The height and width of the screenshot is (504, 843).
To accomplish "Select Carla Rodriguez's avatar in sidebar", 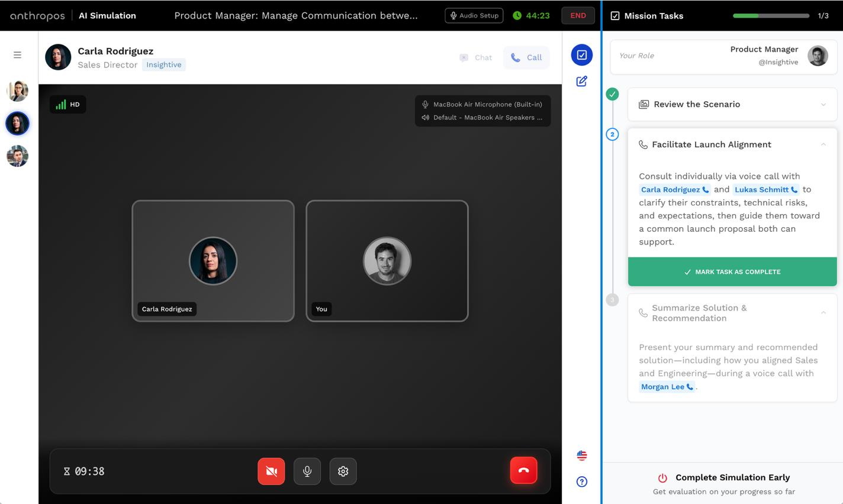I will pos(17,124).
